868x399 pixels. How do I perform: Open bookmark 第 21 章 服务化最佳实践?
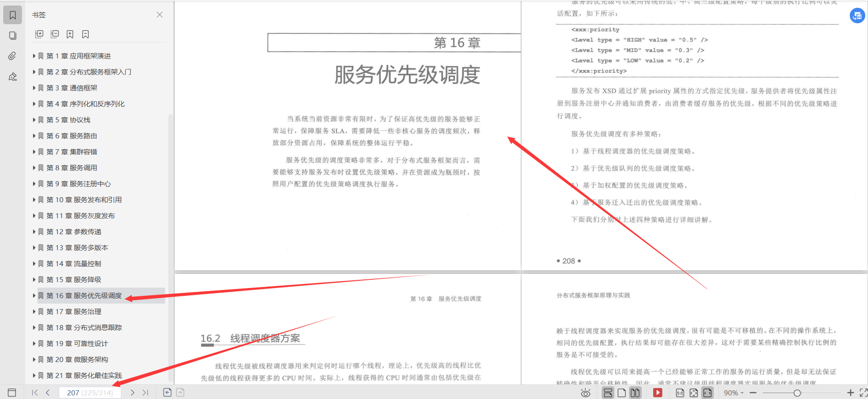(84, 375)
